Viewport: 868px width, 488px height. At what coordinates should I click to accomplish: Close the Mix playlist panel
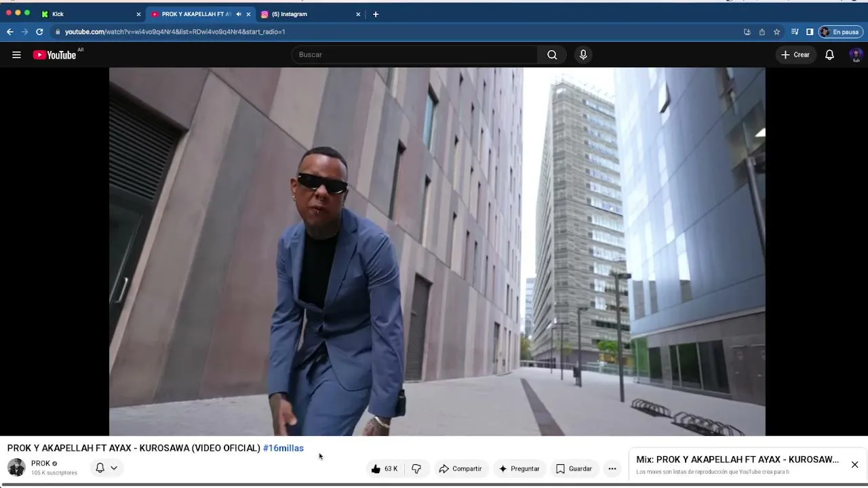tap(854, 464)
